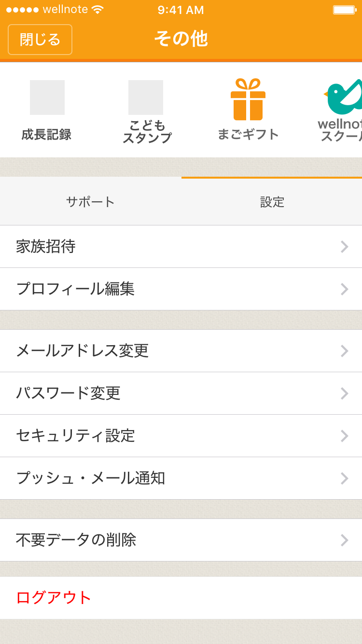Tap the chevron beside 家族招待
The image size is (362, 644).
(x=344, y=247)
